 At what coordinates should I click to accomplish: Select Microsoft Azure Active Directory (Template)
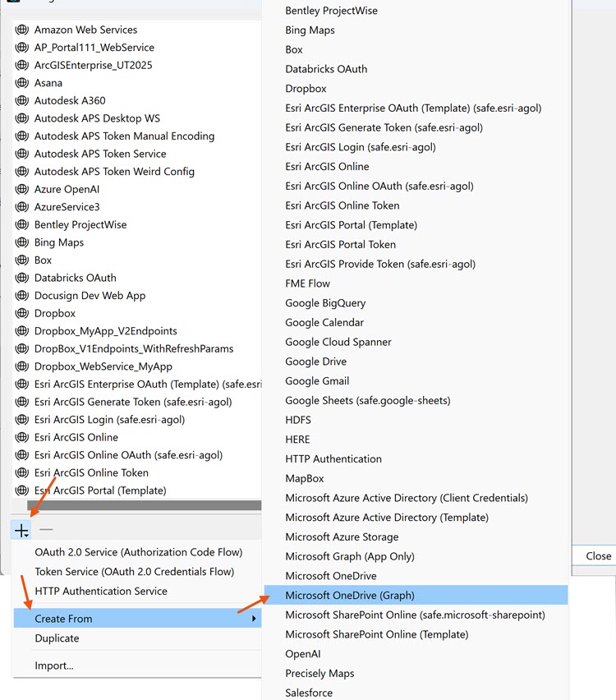pyautogui.click(x=387, y=518)
